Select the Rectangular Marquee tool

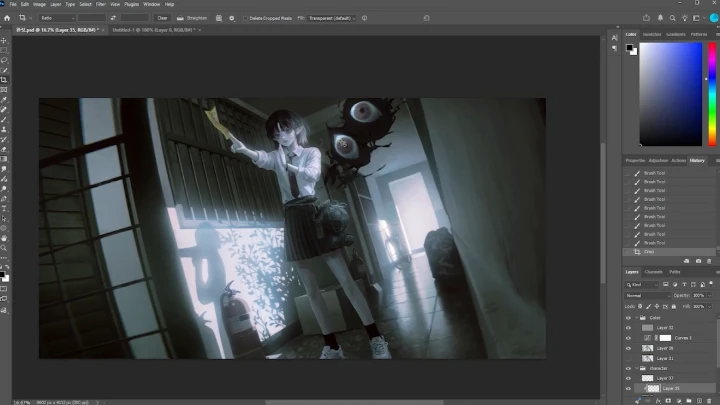[4, 50]
